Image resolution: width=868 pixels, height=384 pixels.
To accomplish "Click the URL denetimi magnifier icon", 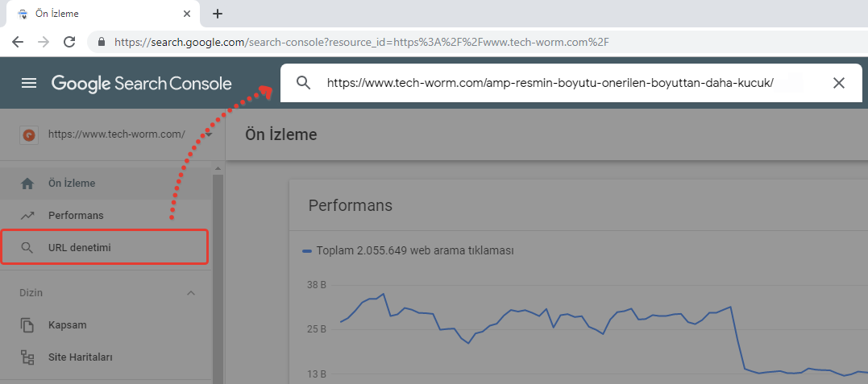I will pyautogui.click(x=27, y=248).
